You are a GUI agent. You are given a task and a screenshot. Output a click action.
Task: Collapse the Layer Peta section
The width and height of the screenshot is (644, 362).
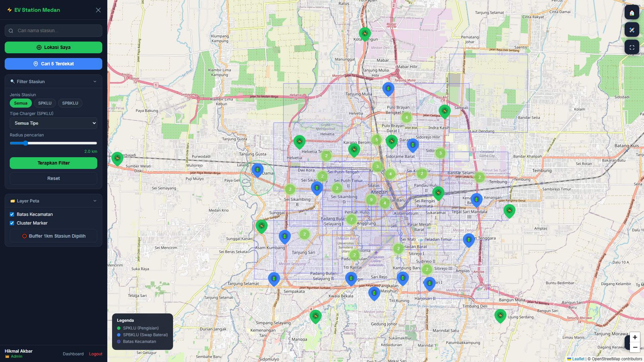click(x=95, y=201)
